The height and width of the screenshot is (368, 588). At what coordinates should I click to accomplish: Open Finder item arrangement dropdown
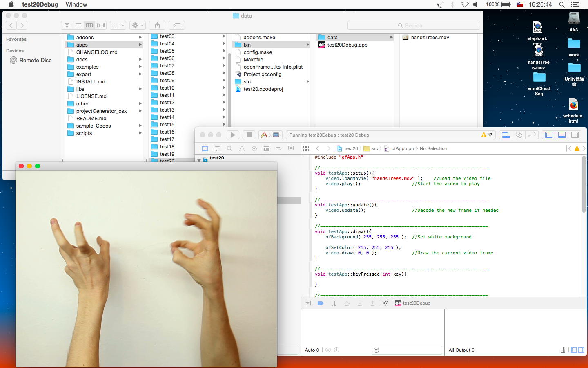(x=118, y=25)
